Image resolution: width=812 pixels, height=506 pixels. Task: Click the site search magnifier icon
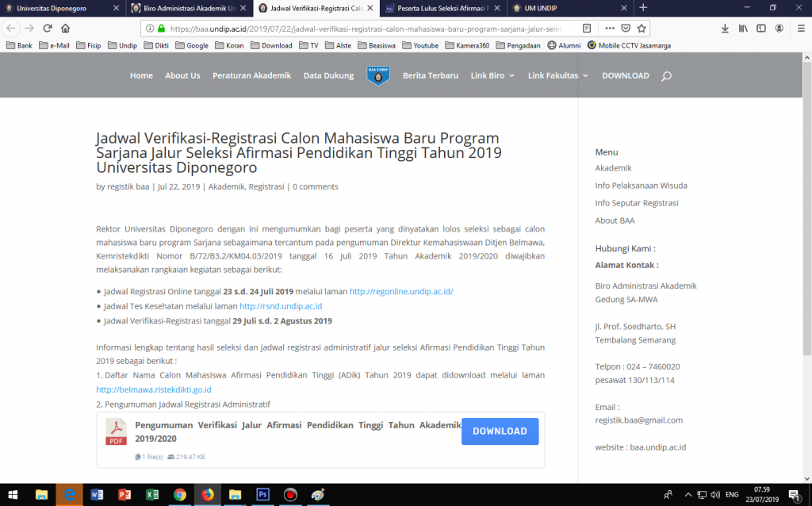click(x=666, y=76)
